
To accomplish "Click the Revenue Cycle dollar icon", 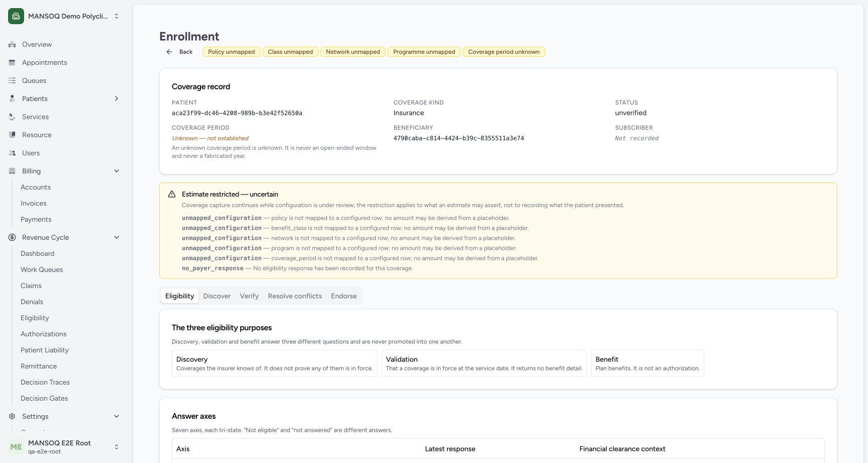I will pyautogui.click(x=12, y=237).
